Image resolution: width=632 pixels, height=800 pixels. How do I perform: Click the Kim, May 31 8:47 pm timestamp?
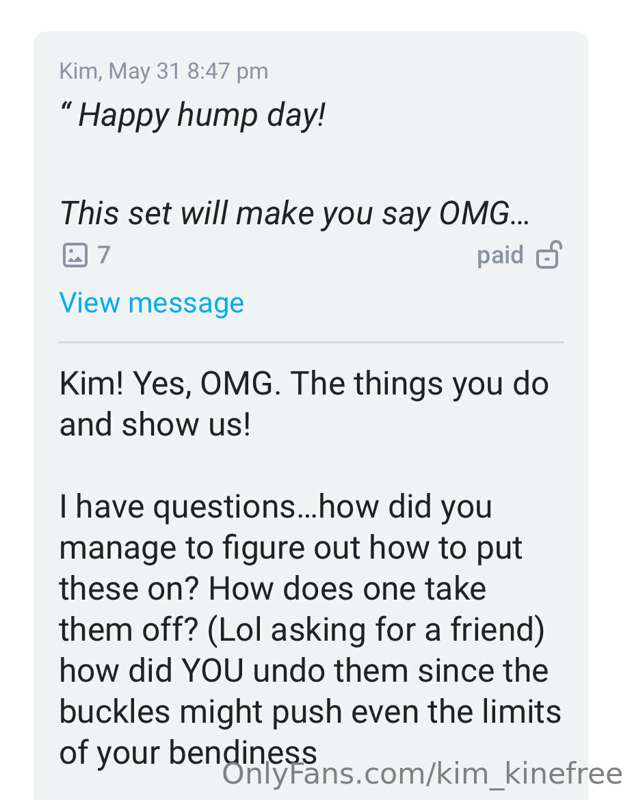point(164,71)
